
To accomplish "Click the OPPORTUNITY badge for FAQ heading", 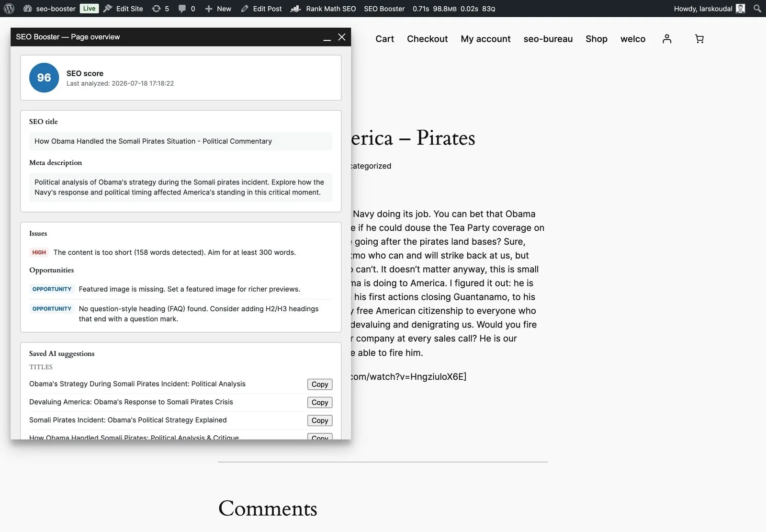I will tap(52, 309).
